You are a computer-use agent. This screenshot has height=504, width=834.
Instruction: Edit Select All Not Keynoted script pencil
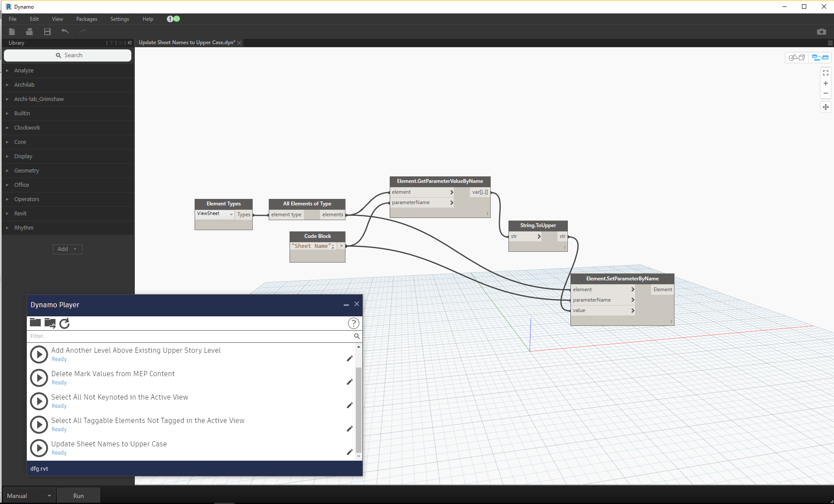click(x=349, y=406)
